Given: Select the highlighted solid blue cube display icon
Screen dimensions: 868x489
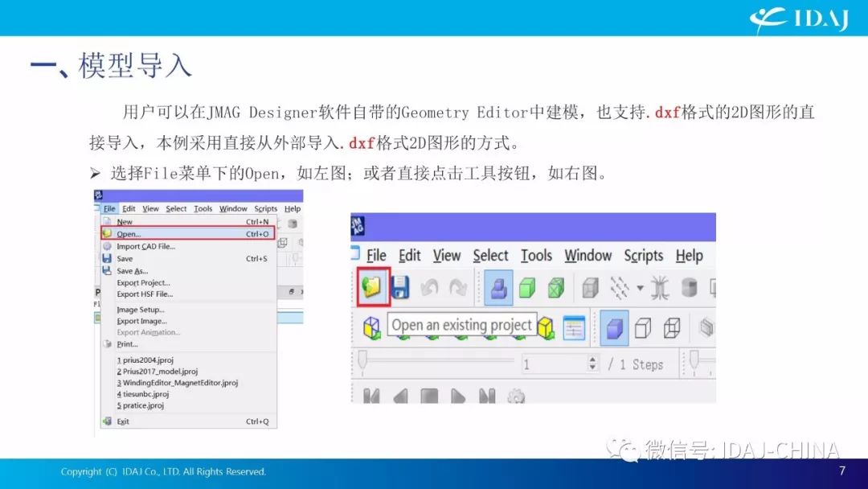Looking at the screenshot, I should point(615,328).
